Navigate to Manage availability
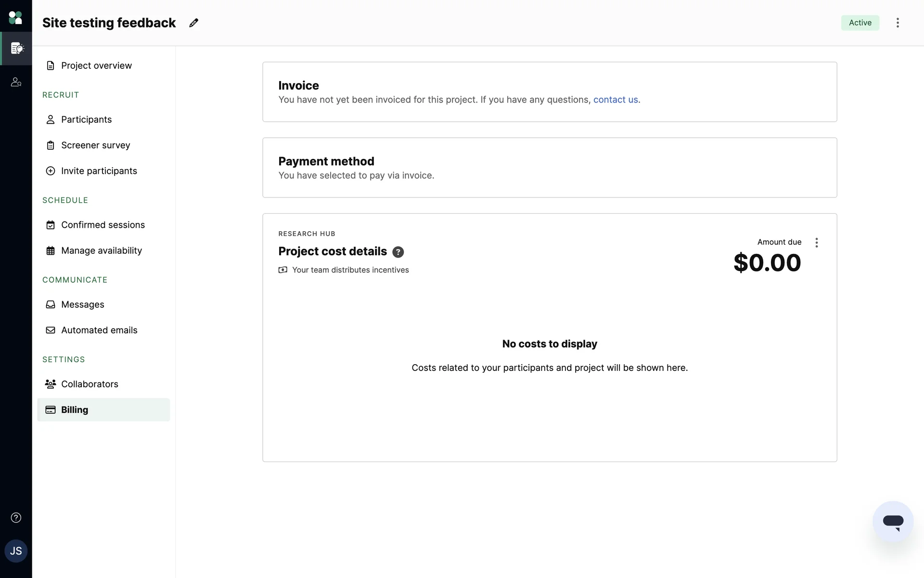924x578 pixels. 101,250
